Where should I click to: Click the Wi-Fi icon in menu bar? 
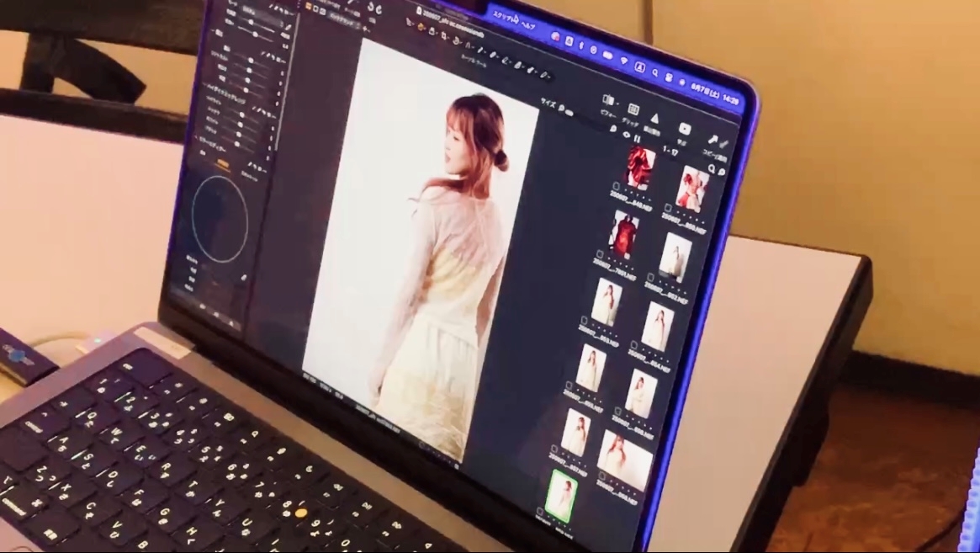623,61
